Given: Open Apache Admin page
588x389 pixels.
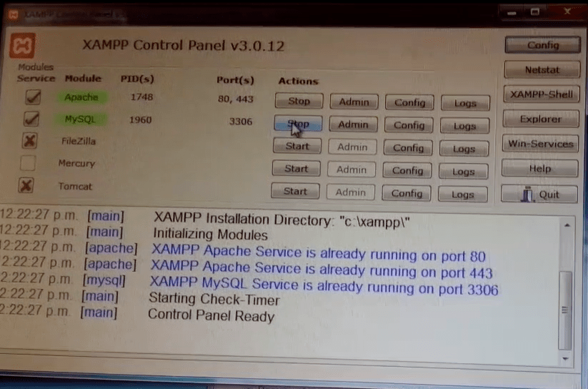Looking at the screenshot, I should [354, 102].
